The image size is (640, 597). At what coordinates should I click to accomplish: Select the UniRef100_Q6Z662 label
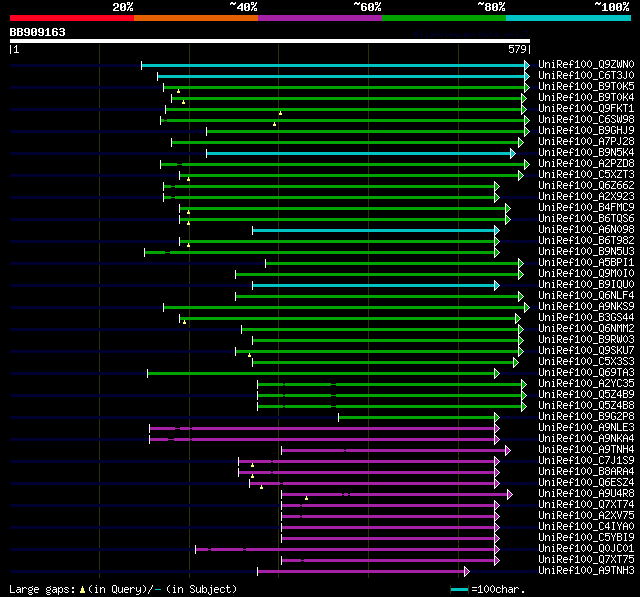click(586, 186)
